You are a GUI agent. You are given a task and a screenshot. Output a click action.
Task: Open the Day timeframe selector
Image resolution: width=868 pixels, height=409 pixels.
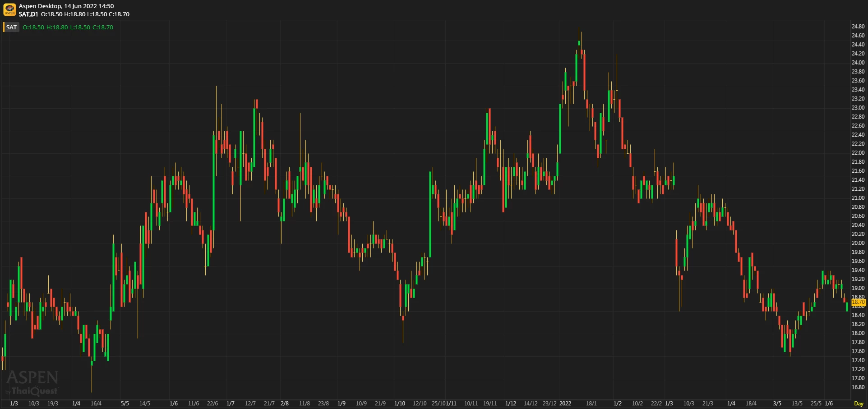tap(859, 404)
